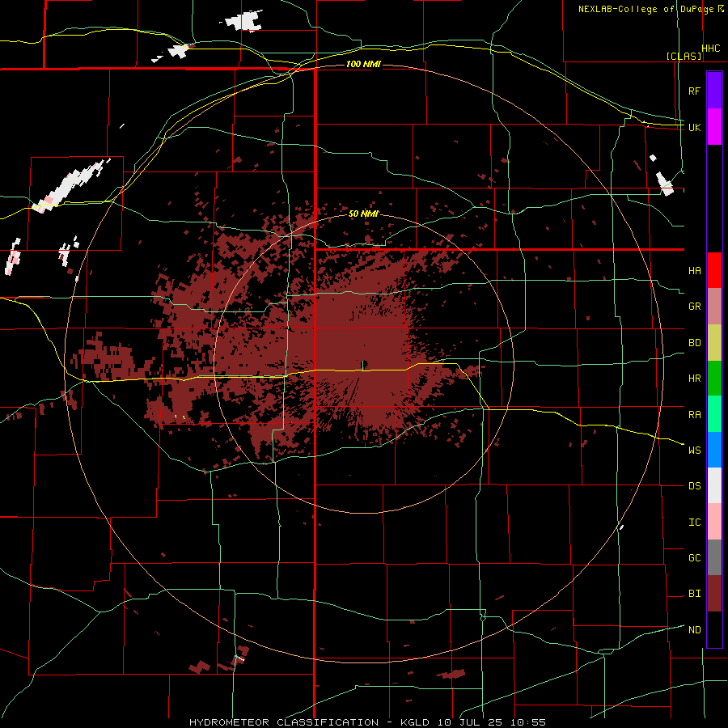Viewport: 728px width, 728px height.
Task: Click the 100 NMI range ring label
Action: pos(363,64)
